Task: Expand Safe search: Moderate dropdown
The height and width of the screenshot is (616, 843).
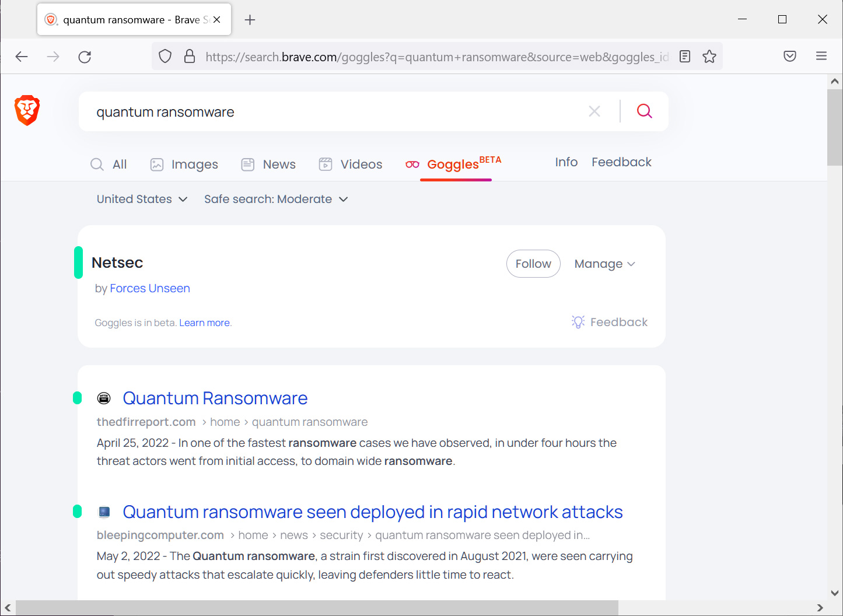Action: (276, 199)
